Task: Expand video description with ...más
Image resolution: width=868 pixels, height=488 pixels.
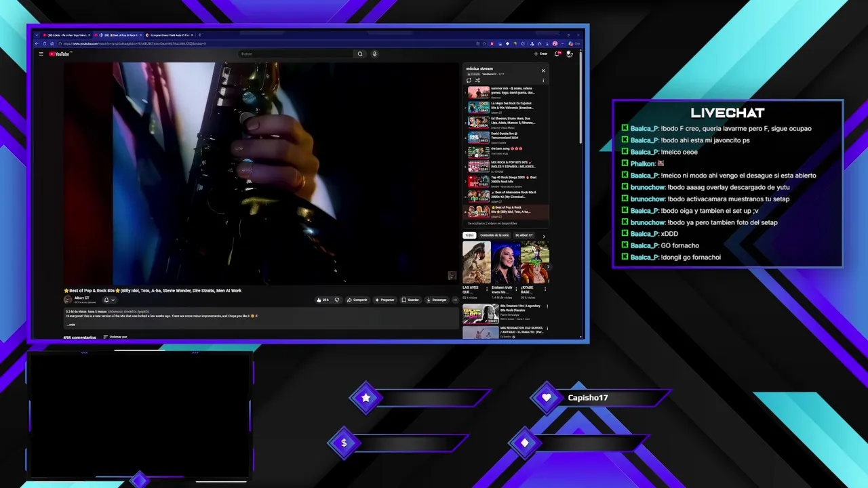Action: pos(71,325)
